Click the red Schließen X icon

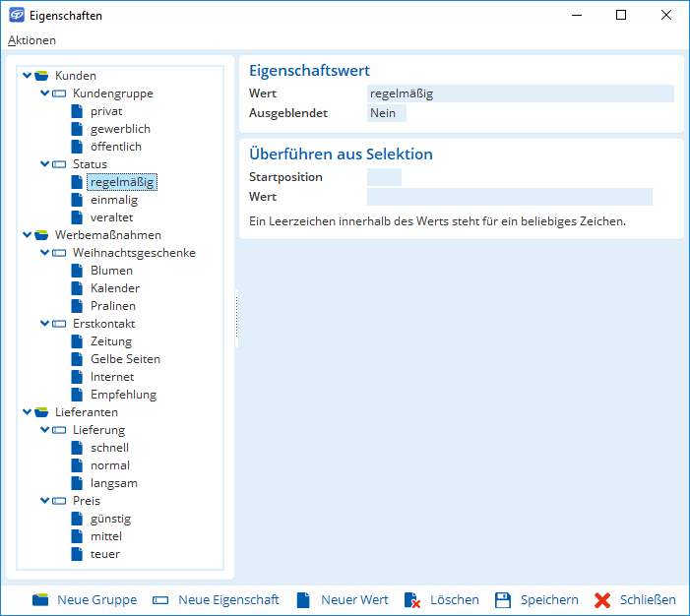tap(603, 600)
